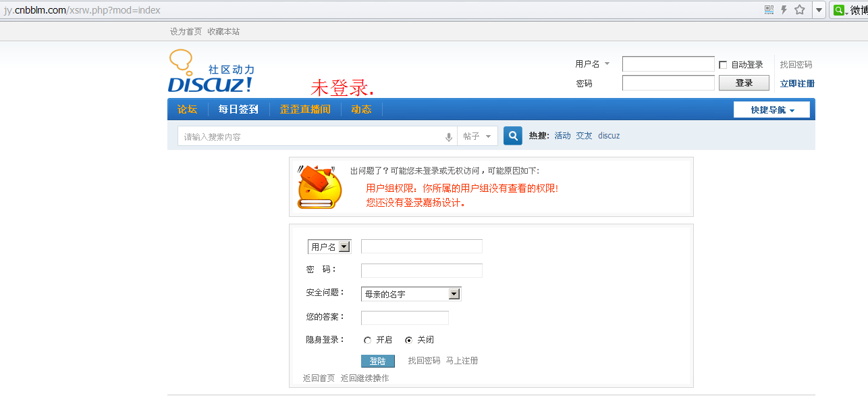
Task: Click the error emoticon image
Action: pyautogui.click(x=320, y=186)
